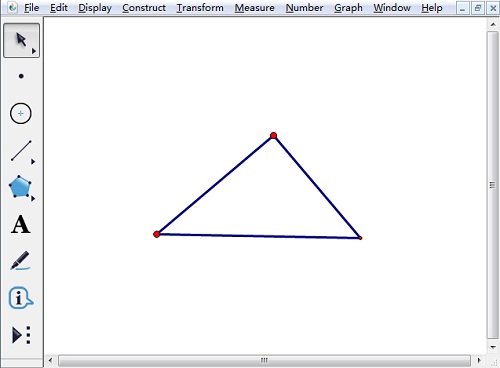The image size is (500, 368).
Task: Choose the Compass circle tool
Action: (x=21, y=114)
